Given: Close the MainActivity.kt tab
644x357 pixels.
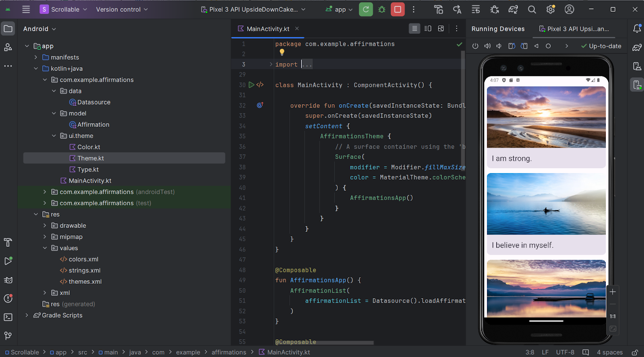Looking at the screenshot, I should (297, 29).
